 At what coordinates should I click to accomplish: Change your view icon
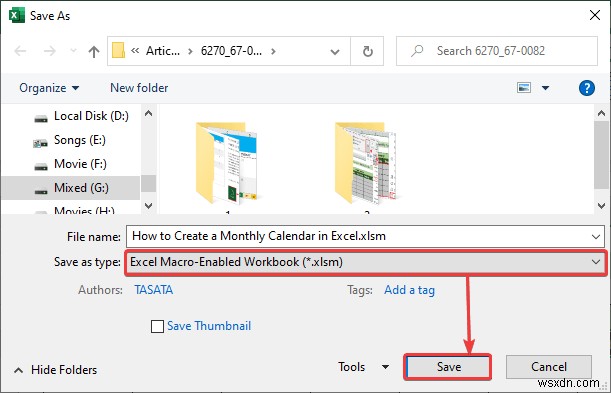point(524,88)
